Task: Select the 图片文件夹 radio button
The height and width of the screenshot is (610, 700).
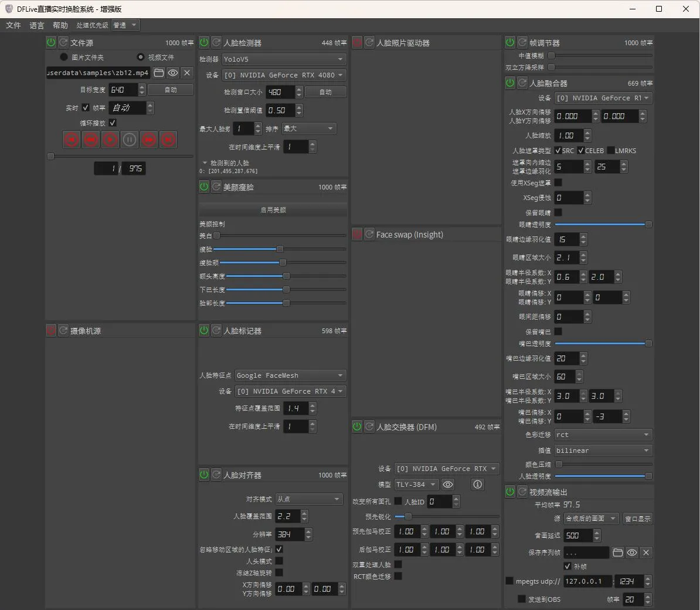Action: coord(63,56)
